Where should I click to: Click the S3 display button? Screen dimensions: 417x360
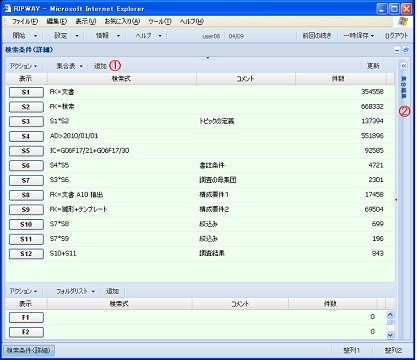point(26,122)
